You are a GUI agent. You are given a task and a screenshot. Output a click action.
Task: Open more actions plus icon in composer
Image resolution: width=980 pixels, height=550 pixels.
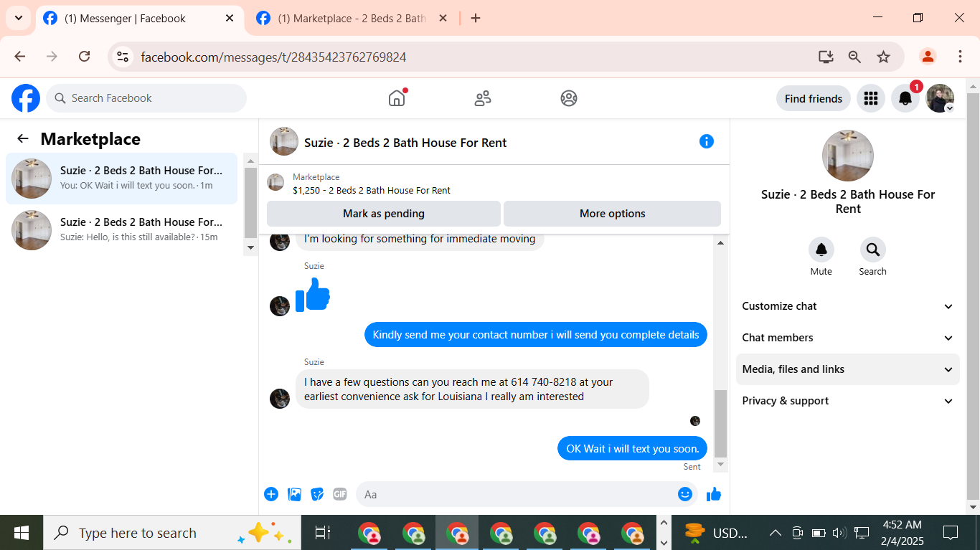(271, 494)
